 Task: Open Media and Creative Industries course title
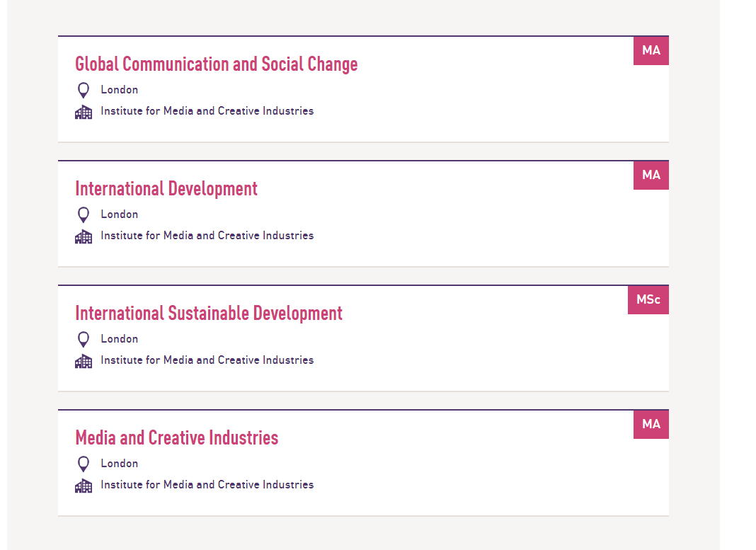(x=177, y=438)
